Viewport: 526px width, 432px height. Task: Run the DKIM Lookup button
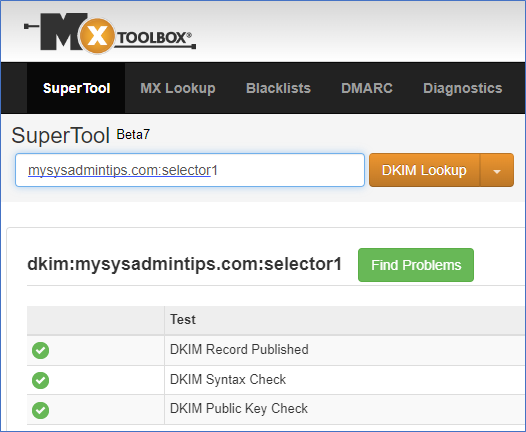[x=424, y=170]
